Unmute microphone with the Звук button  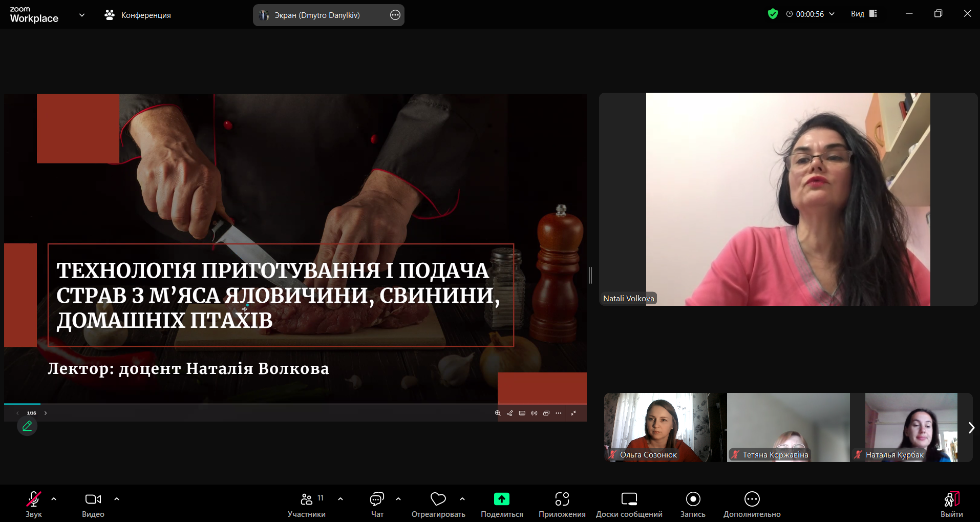point(34,499)
